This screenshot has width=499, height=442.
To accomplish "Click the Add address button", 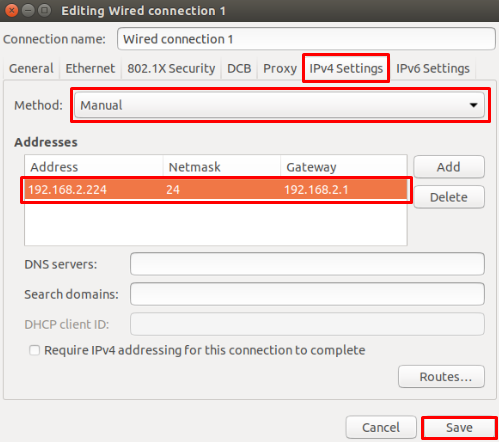I will [x=449, y=167].
